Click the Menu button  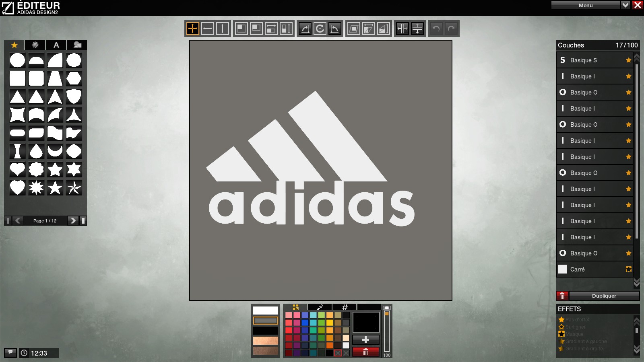point(586,5)
